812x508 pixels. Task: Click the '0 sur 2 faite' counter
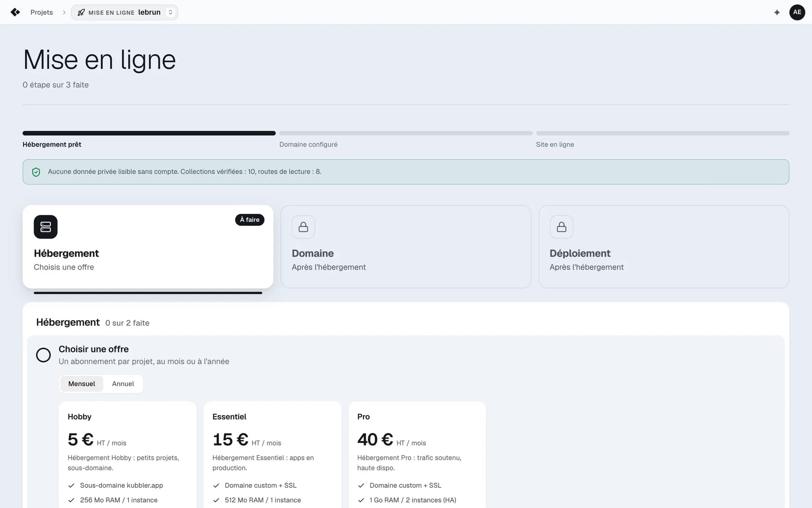pos(127,323)
